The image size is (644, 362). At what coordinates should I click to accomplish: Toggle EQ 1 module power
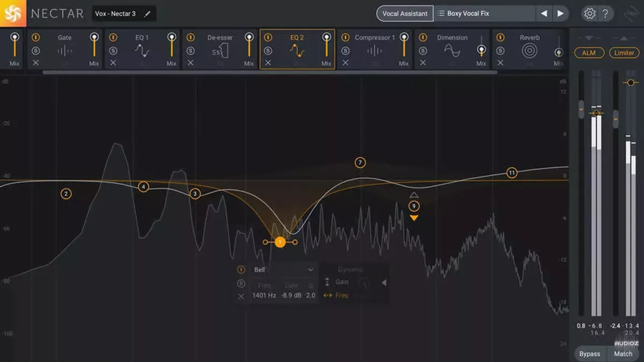113,38
